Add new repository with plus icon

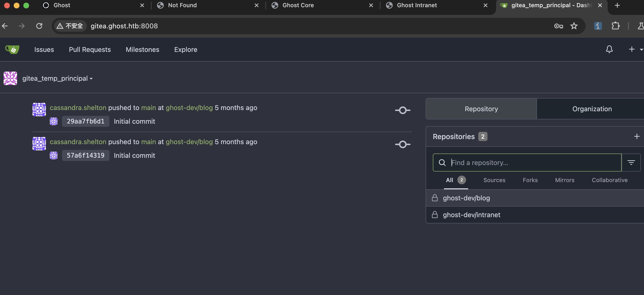click(637, 136)
